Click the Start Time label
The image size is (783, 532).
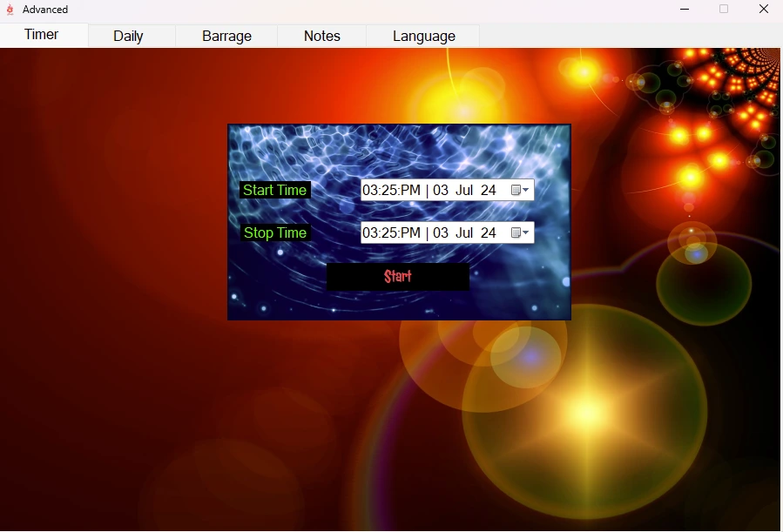coord(275,190)
